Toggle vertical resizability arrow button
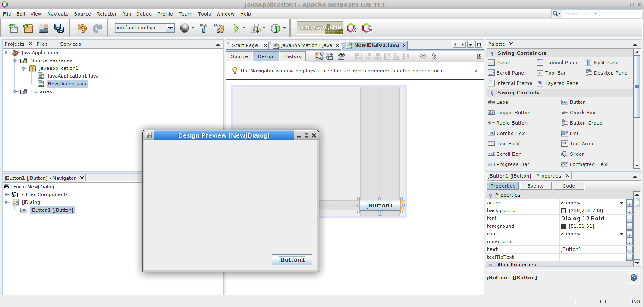The height and width of the screenshot is (307, 644). point(434,56)
